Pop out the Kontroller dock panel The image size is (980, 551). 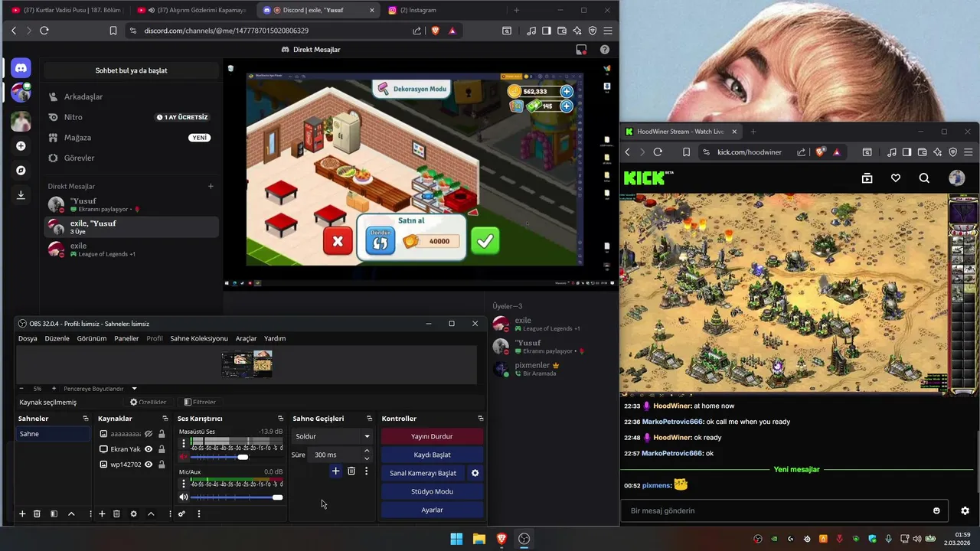coord(480,419)
